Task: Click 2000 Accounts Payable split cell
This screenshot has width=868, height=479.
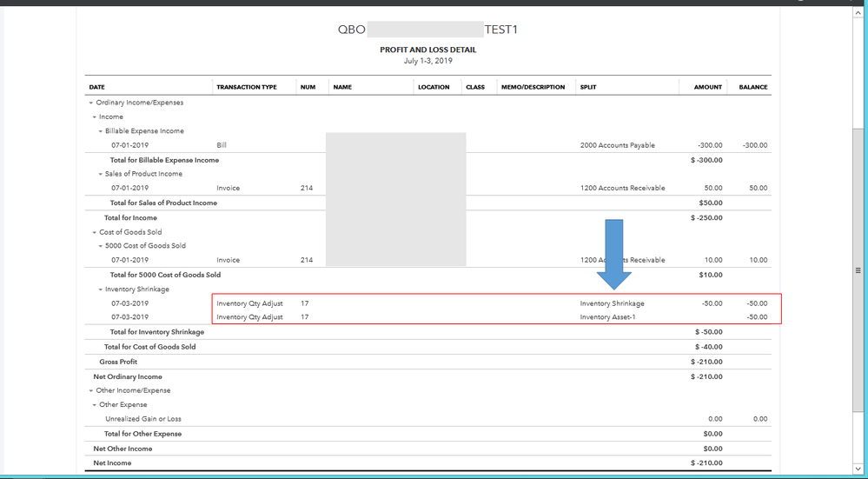Action: [617, 146]
